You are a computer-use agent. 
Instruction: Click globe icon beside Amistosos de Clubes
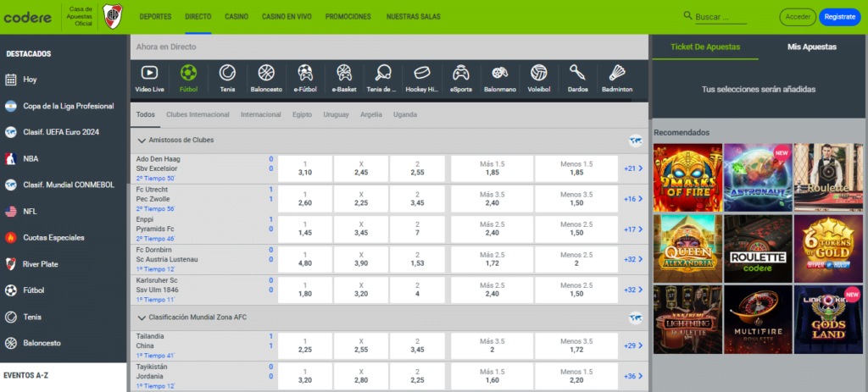tap(635, 141)
